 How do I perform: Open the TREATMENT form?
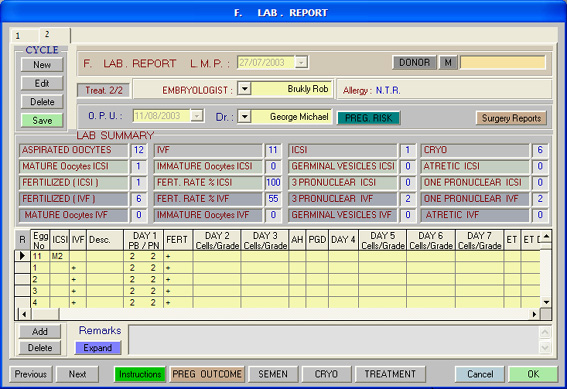click(x=390, y=374)
